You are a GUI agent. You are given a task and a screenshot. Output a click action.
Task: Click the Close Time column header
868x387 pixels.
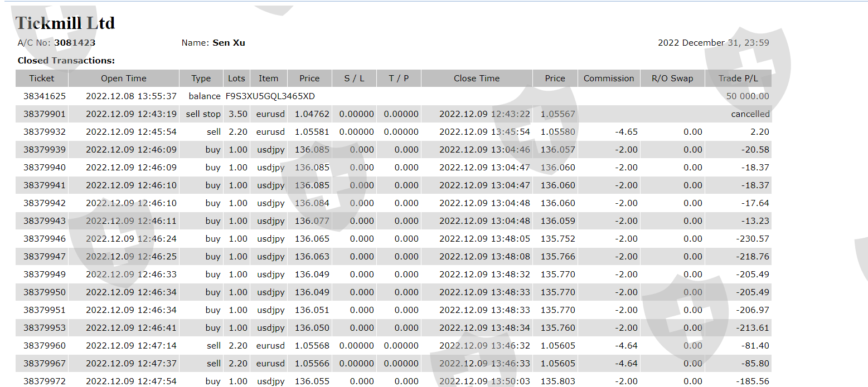coord(477,79)
